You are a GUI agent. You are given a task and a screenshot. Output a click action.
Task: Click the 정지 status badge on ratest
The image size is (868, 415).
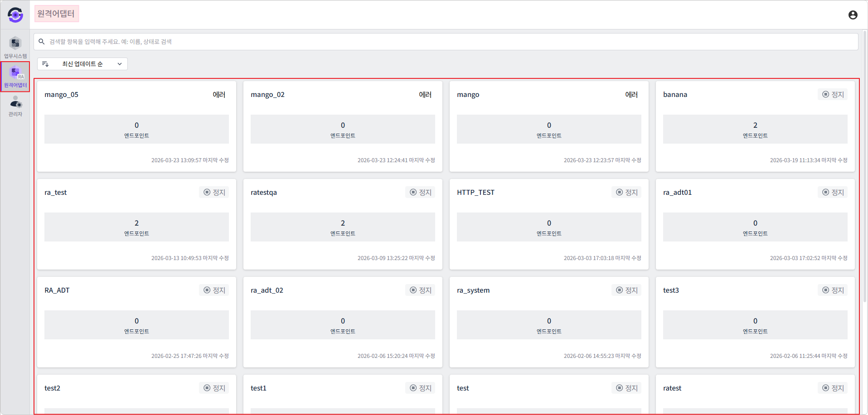833,388
